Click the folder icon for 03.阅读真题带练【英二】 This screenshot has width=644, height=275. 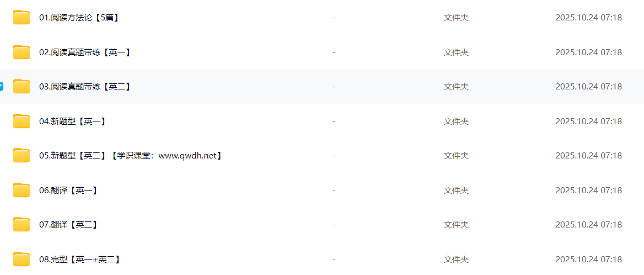coord(22,87)
